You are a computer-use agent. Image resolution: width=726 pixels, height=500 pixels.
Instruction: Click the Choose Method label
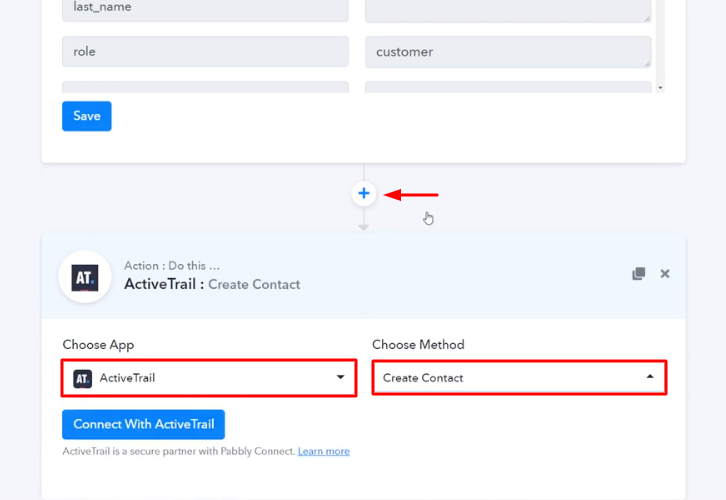click(x=418, y=344)
